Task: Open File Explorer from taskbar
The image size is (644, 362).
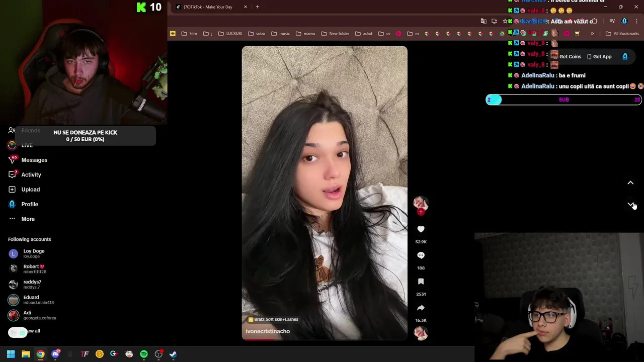Action: tap(26, 354)
